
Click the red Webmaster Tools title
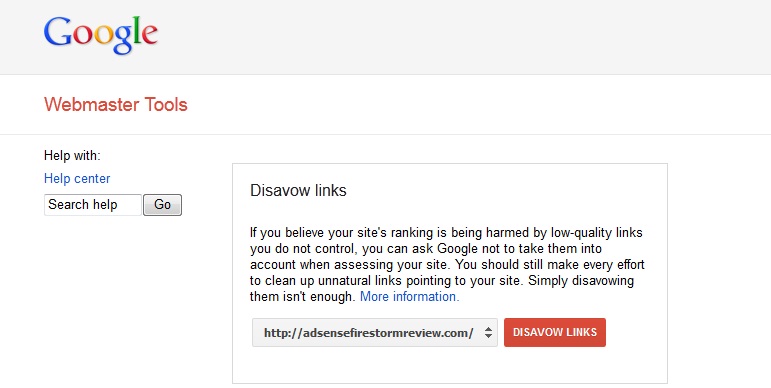tap(116, 104)
